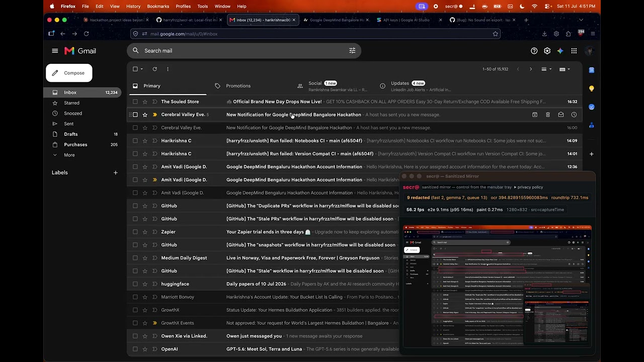
Task: List all Firefox tabs chevron
Action: tap(581, 20)
